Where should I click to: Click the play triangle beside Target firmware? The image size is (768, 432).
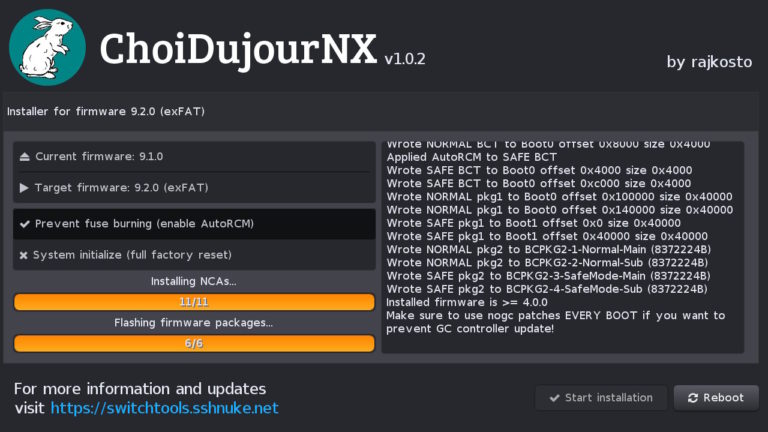25,188
